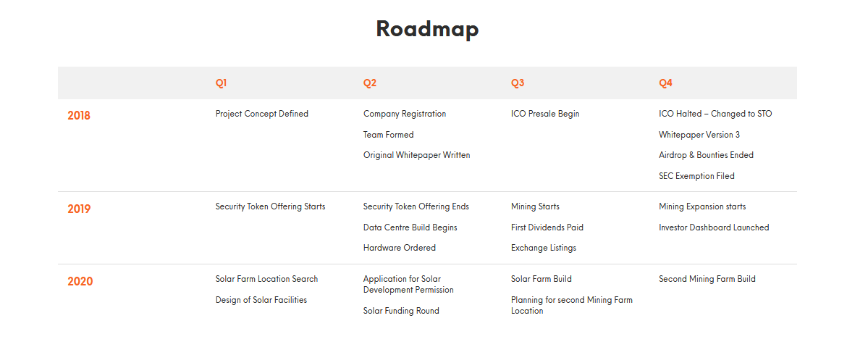Select the Q1 column header
This screenshot has width=868, height=355.
221,83
